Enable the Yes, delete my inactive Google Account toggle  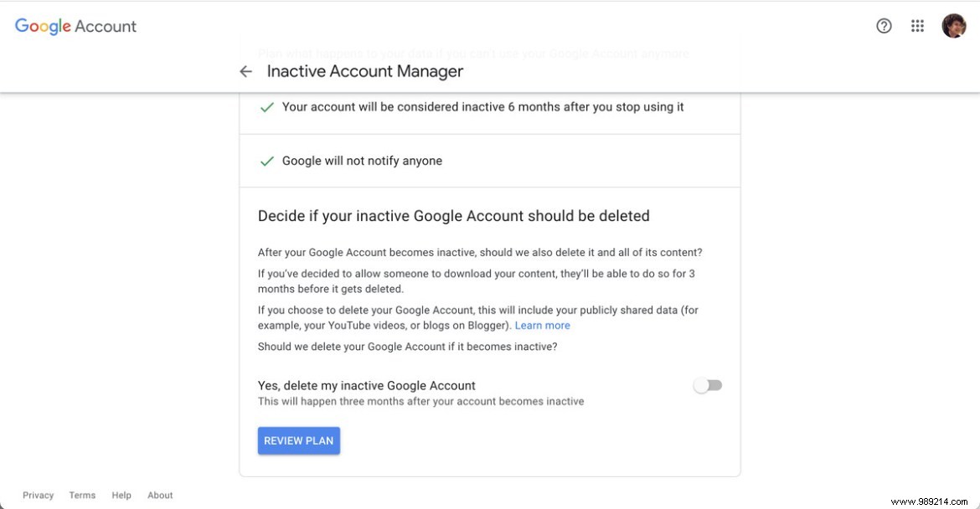click(x=708, y=384)
